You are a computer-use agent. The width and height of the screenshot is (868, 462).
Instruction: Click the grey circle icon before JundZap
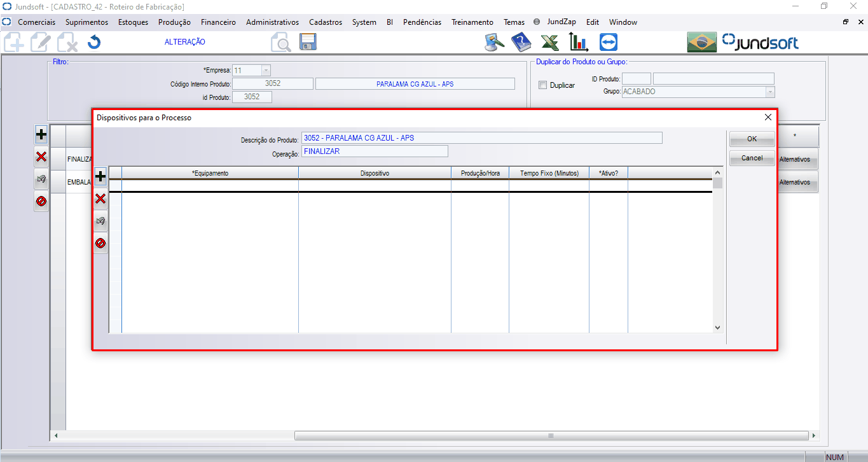[537, 22]
